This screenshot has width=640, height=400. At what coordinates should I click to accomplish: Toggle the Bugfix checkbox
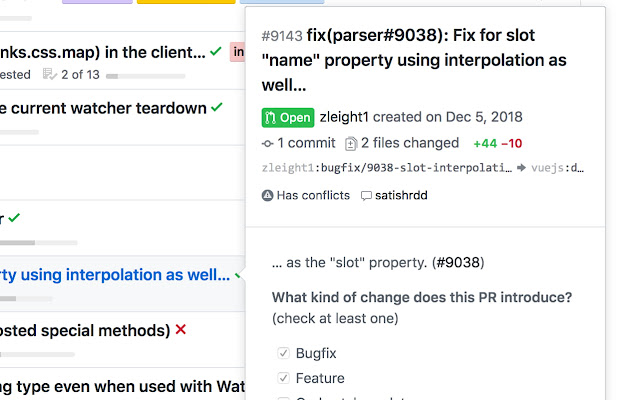[284, 353]
